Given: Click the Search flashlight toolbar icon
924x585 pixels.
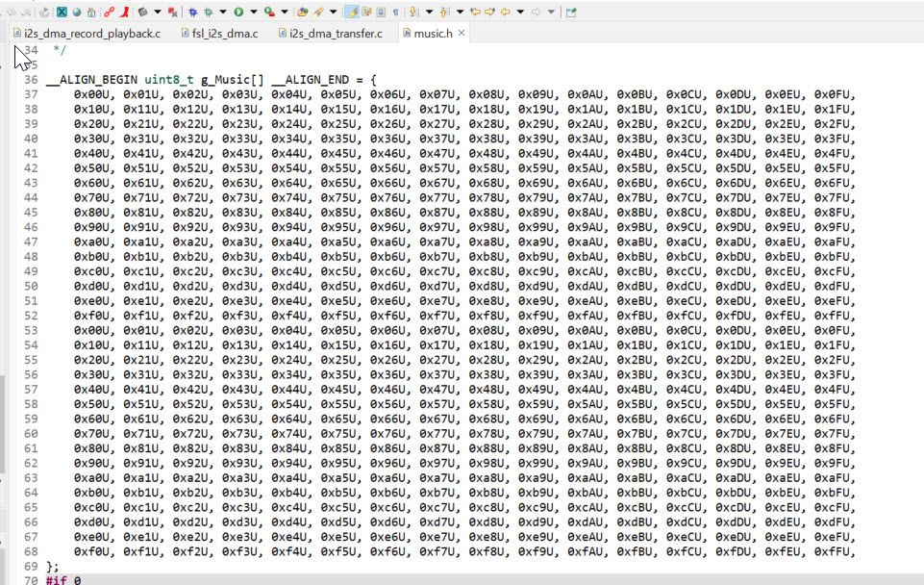Looking at the screenshot, I should [318, 12].
